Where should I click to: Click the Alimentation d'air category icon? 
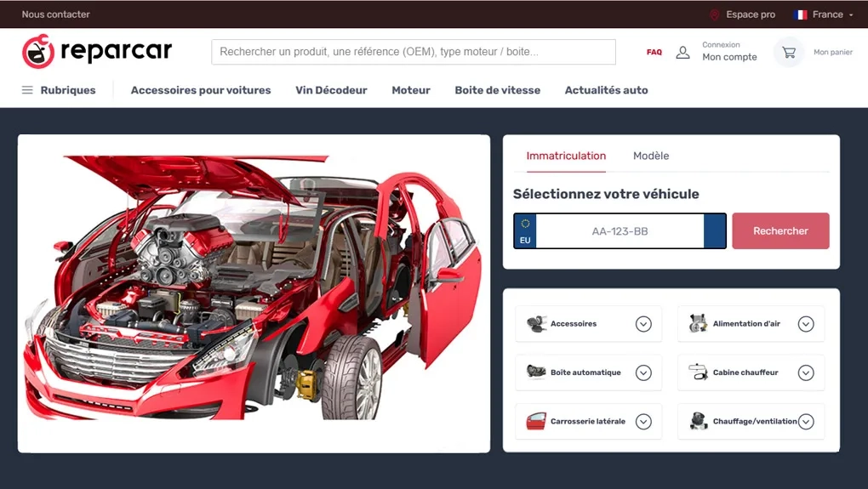(698, 324)
